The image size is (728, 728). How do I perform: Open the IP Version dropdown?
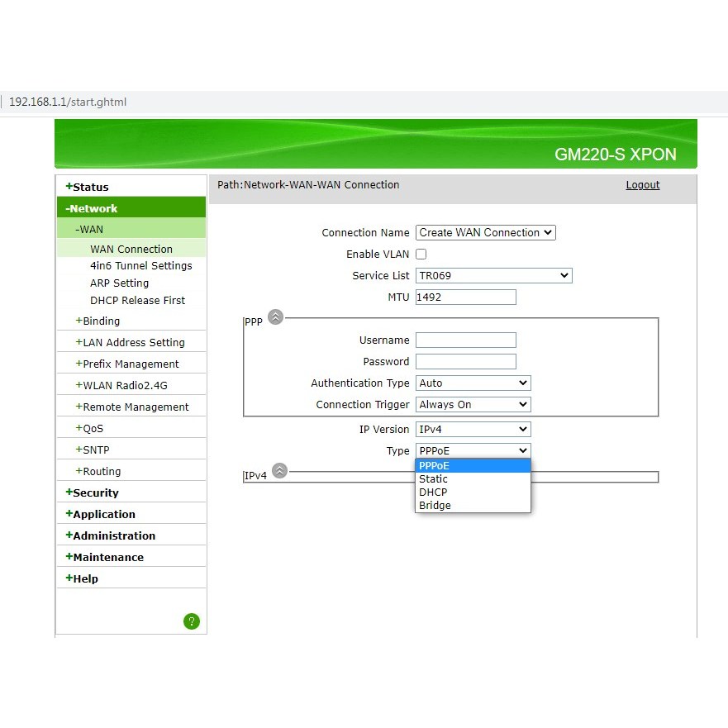pyautogui.click(x=473, y=430)
